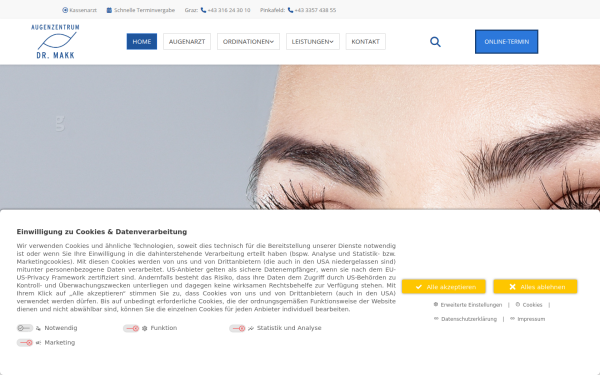
Task: Click the phone icon for Pinkafeld number
Action: tap(290, 10)
